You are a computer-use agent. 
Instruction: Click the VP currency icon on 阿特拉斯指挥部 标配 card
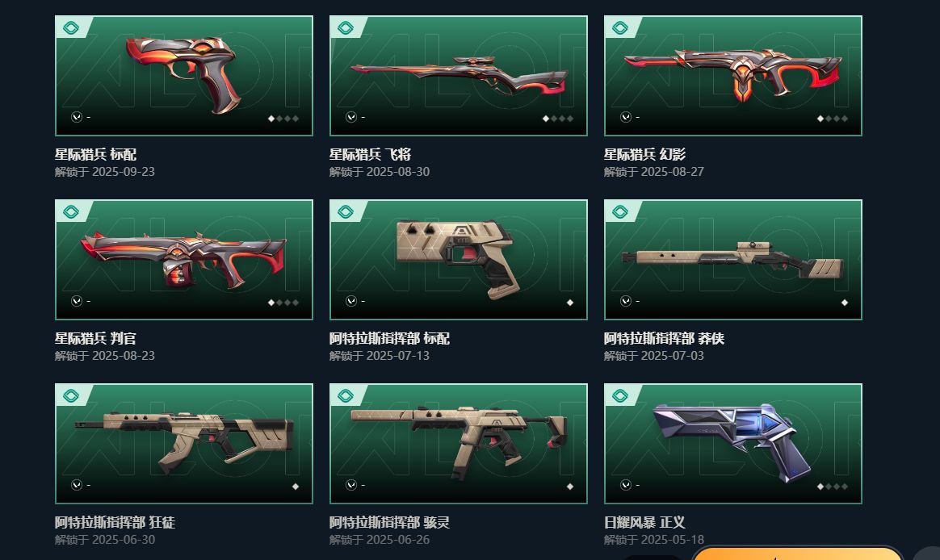tap(351, 301)
